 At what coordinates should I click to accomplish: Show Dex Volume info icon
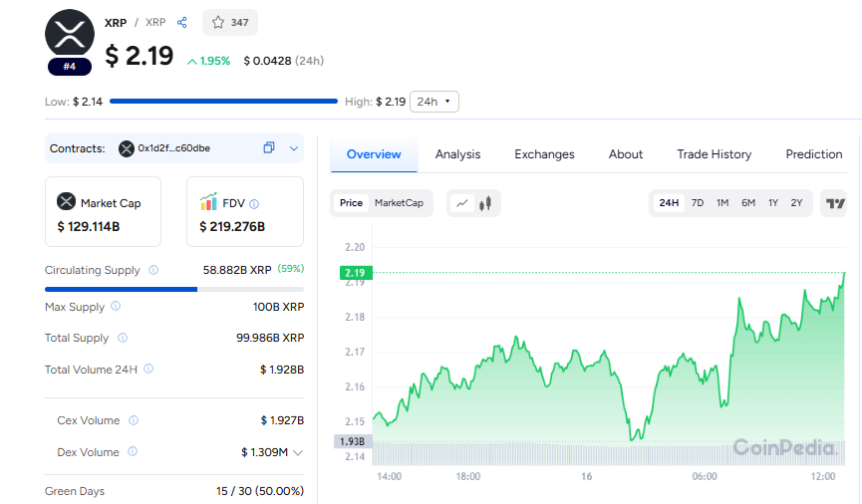pyautogui.click(x=133, y=452)
